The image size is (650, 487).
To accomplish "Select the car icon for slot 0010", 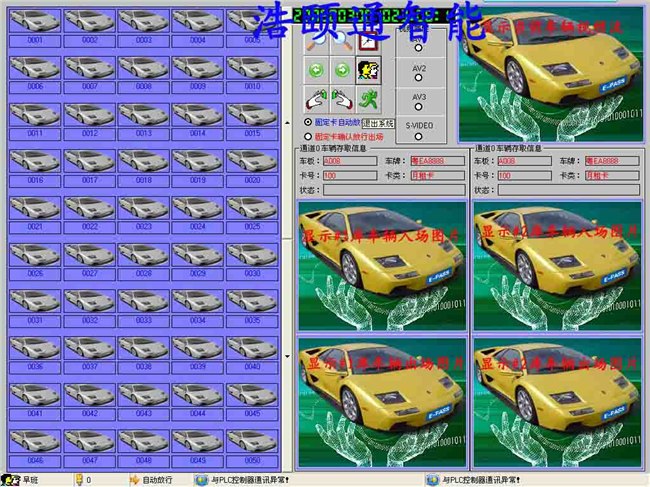I will (252, 68).
